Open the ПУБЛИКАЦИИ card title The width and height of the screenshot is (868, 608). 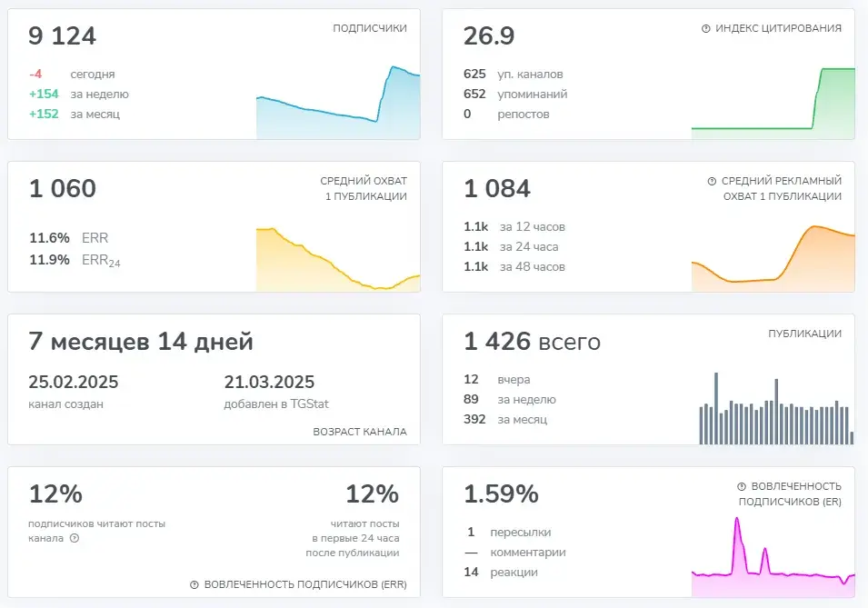click(805, 334)
